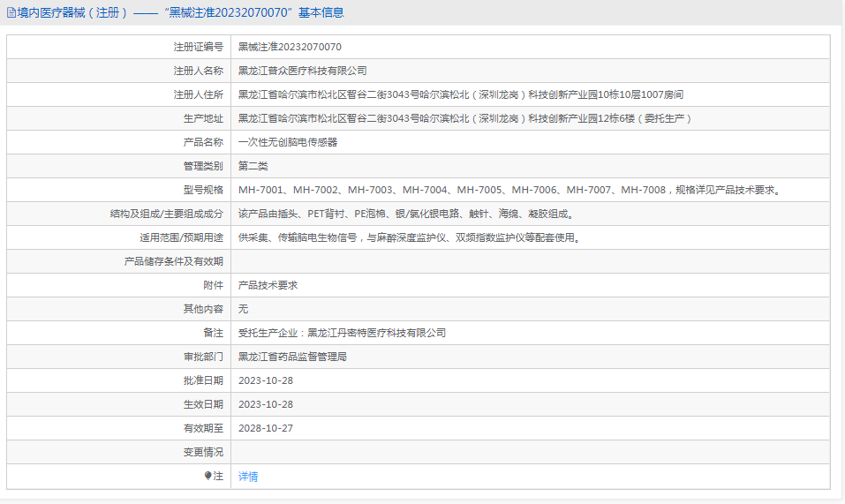Click the model list starting MH-7001
This screenshot has height=504, width=845.
[x=511, y=190]
